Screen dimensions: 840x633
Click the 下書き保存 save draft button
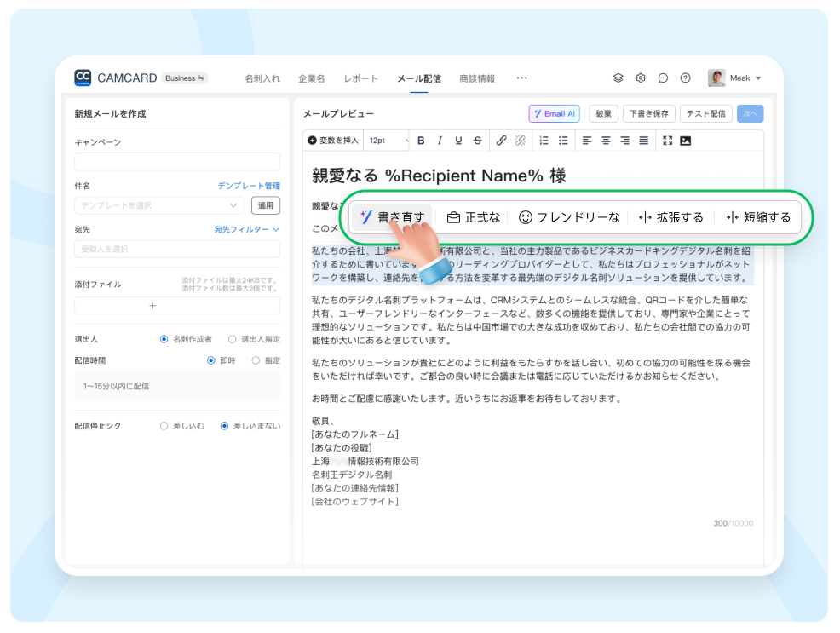[649, 113]
